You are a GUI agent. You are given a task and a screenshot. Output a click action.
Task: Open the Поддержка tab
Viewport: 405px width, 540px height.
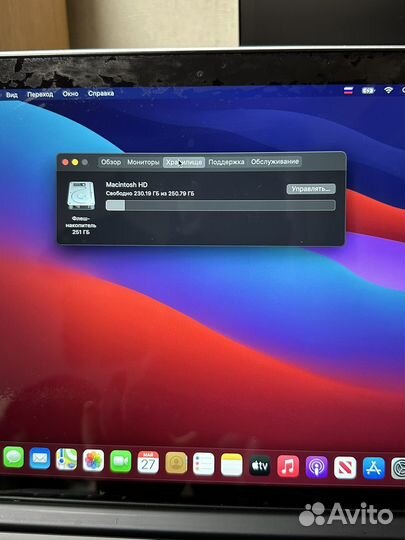(226, 162)
